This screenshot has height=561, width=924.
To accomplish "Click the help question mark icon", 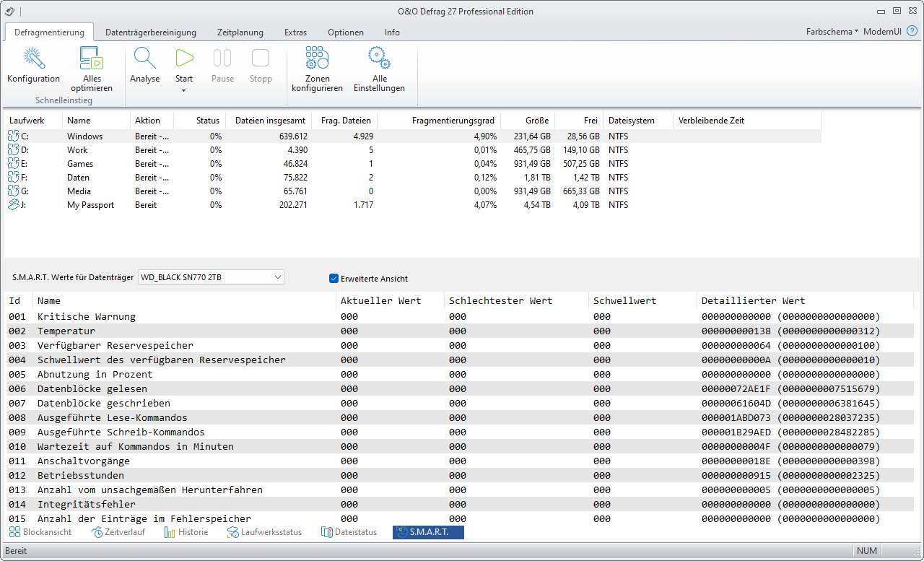I will click(912, 32).
